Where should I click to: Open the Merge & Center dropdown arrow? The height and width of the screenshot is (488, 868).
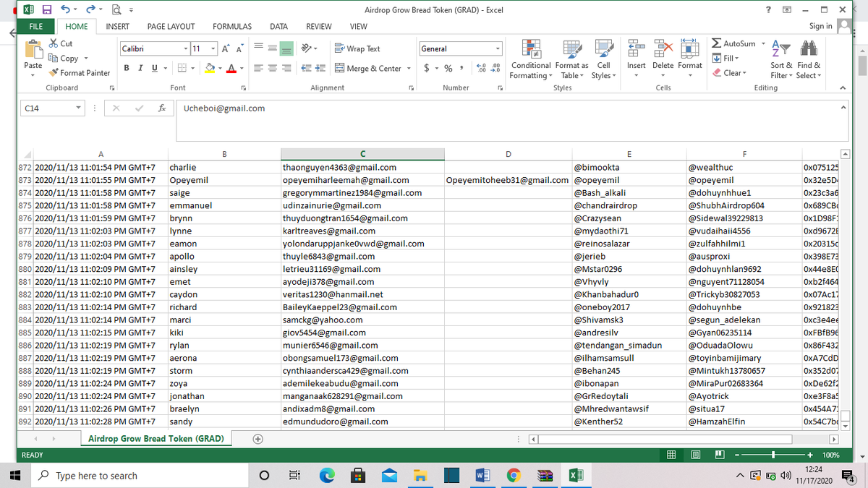coord(410,68)
